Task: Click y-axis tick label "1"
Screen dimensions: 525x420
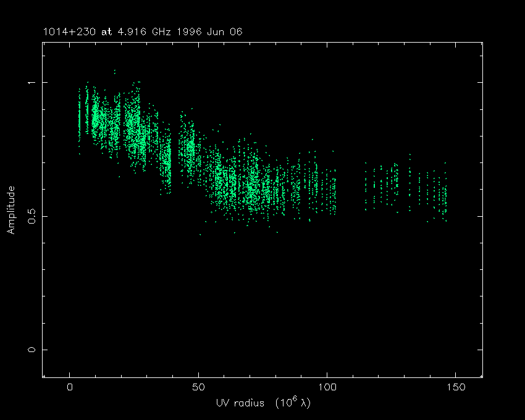Action: tap(31, 83)
